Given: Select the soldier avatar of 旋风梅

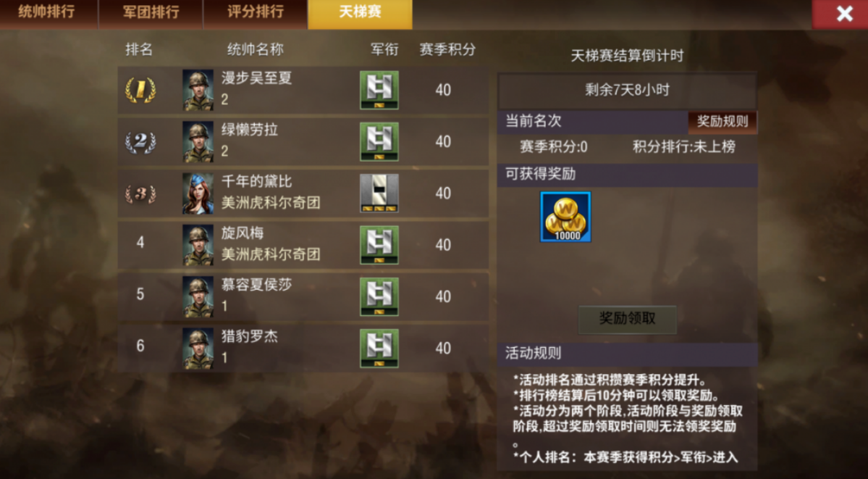Looking at the screenshot, I should pos(198,245).
